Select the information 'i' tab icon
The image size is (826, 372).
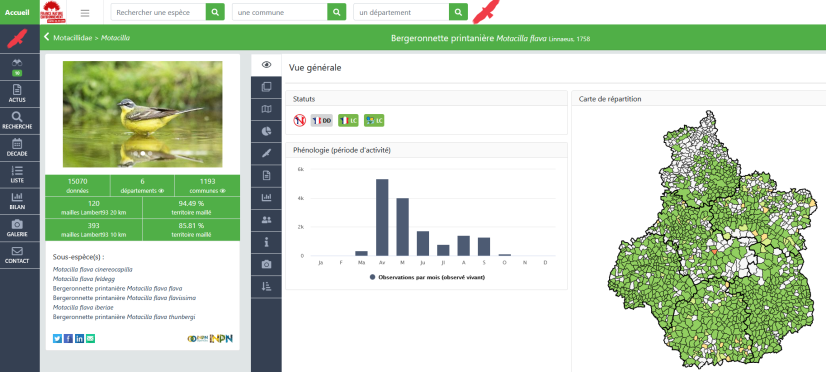(x=267, y=242)
